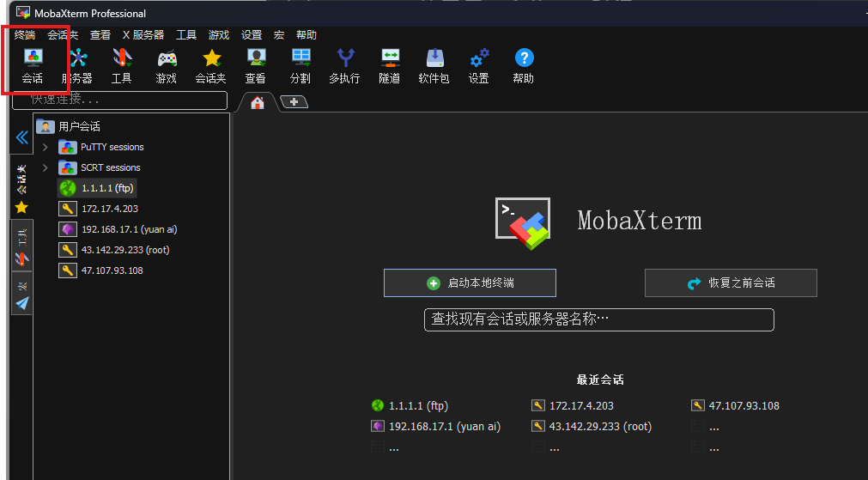This screenshot has height=480, width=868.
Task: Select 192.168.17.1 (yuan ai) sidebar session
Action: (118, 229)
